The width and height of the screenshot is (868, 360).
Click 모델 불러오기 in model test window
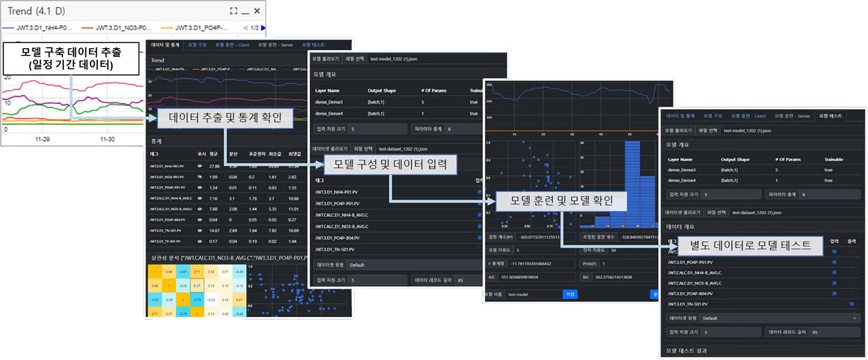pos(679,131)
